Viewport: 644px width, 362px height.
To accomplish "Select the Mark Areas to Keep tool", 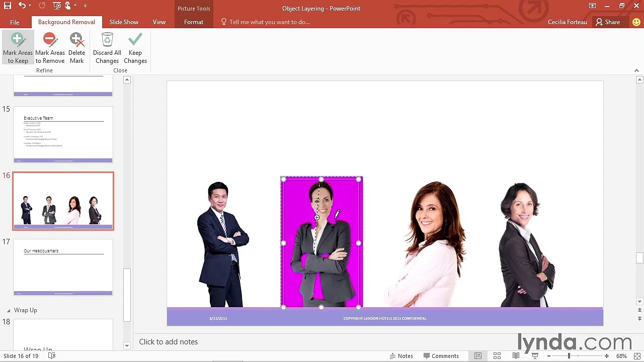I will (18, 48).
